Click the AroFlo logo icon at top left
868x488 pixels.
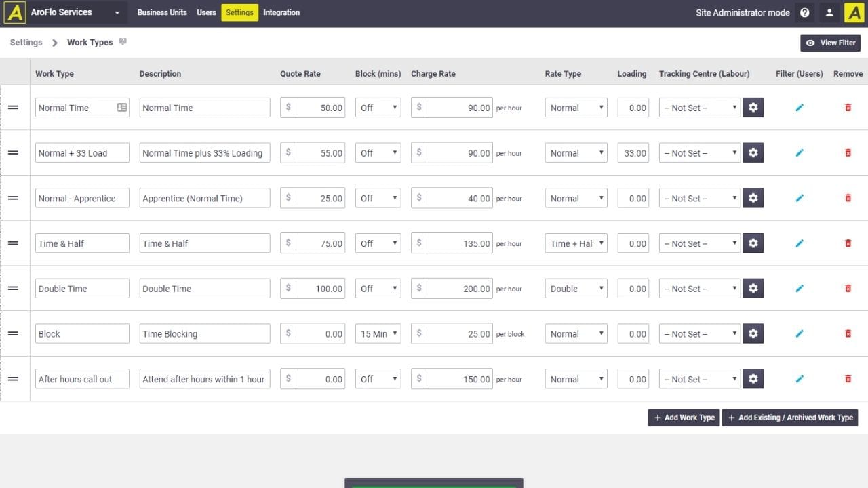click(14, 13)
